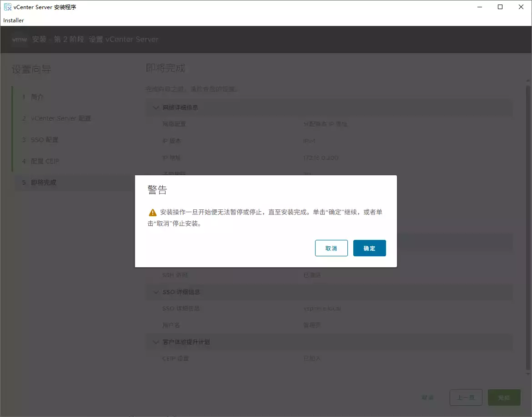Click the IPv4 value text
The height and width of the screenshot is (417, 532).
(x=309, y=141)
